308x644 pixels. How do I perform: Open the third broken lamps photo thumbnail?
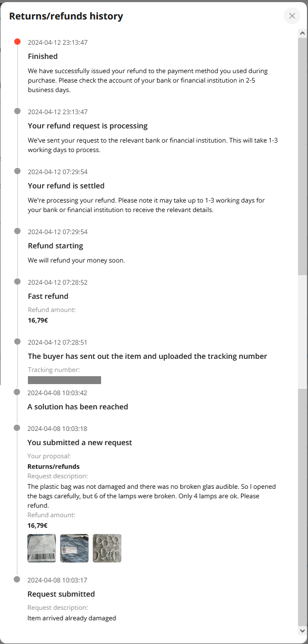[x=107, y=548]
